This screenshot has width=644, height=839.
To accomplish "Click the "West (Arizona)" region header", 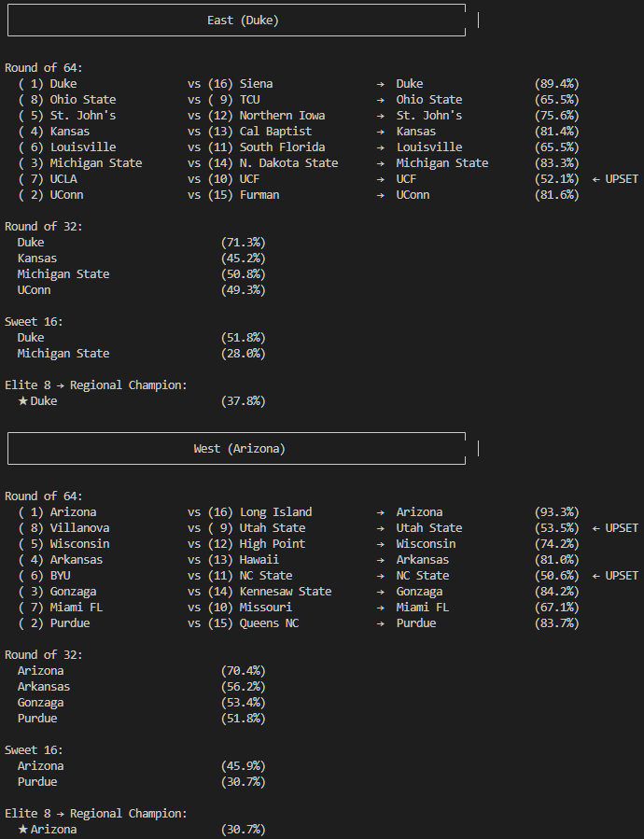I will [239, 448].
